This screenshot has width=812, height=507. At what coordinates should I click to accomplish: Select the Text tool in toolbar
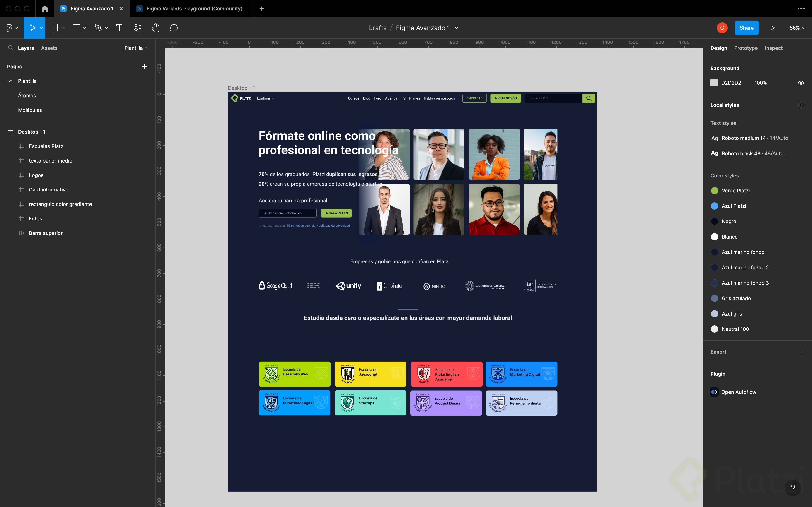tap(119, 28)
